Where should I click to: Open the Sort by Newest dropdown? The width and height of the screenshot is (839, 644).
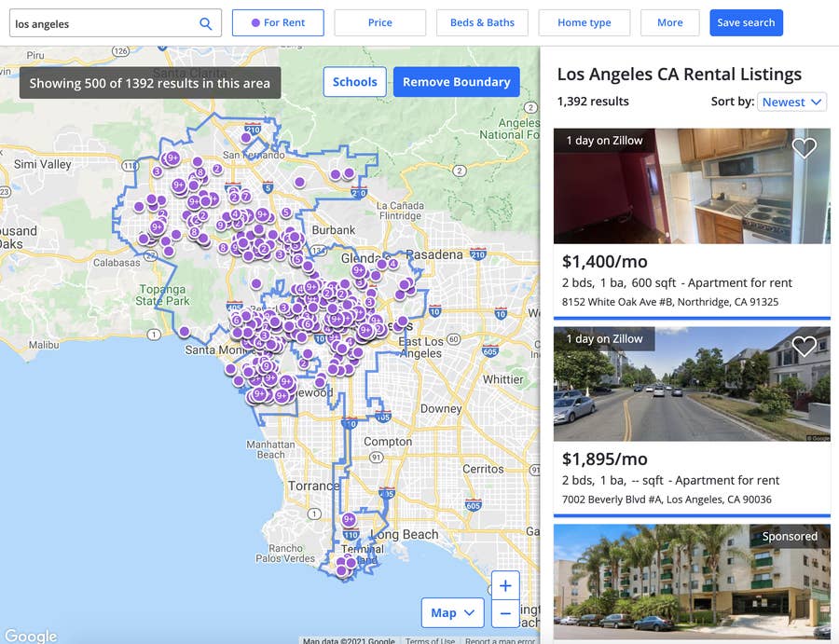[x=791, y=102]
